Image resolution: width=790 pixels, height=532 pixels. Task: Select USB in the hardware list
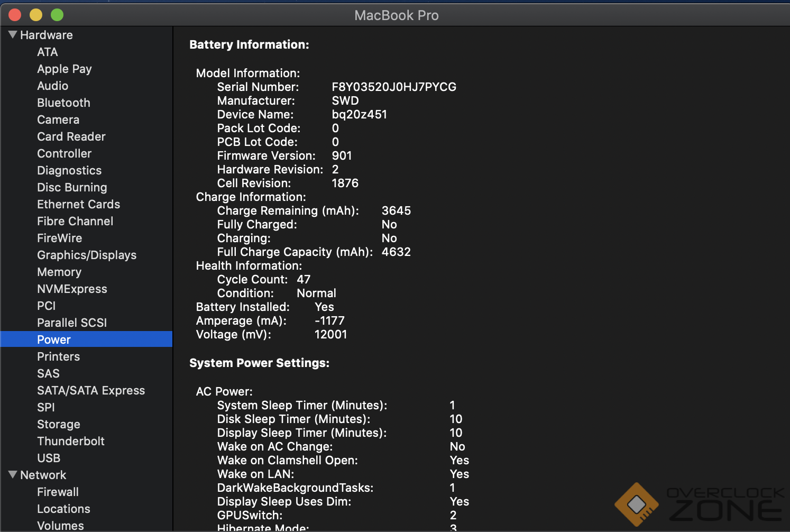pos(49,458)
